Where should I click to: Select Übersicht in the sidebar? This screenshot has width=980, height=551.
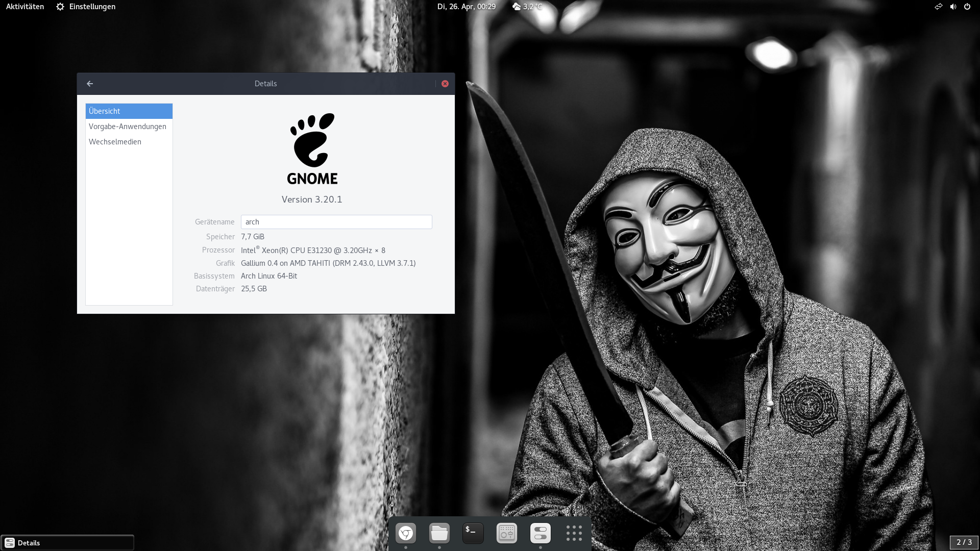(129, 111)
